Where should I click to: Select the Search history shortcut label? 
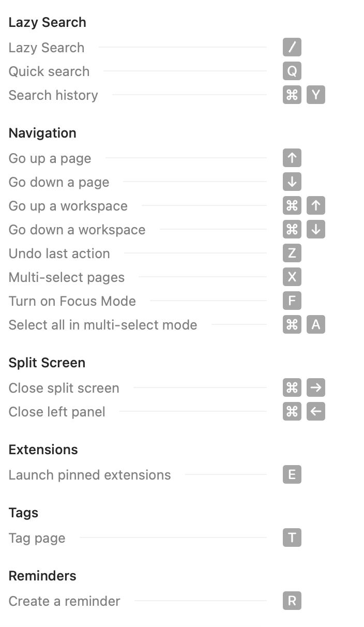tap(53, 95)
